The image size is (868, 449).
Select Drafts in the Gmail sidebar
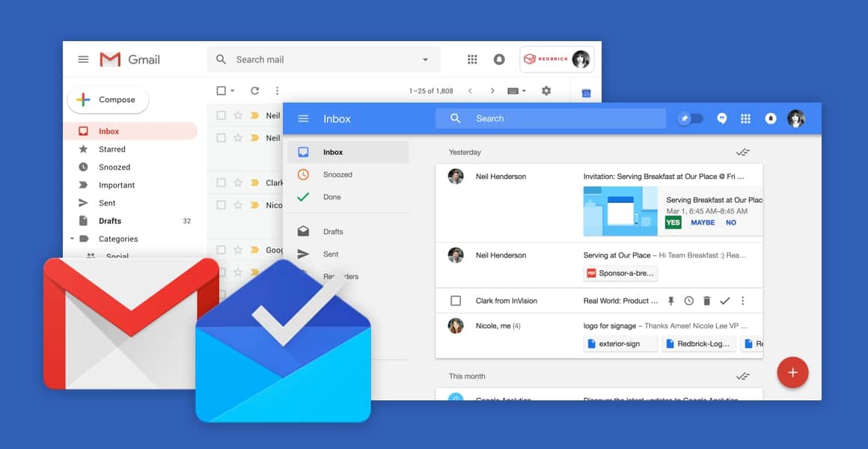110,221
